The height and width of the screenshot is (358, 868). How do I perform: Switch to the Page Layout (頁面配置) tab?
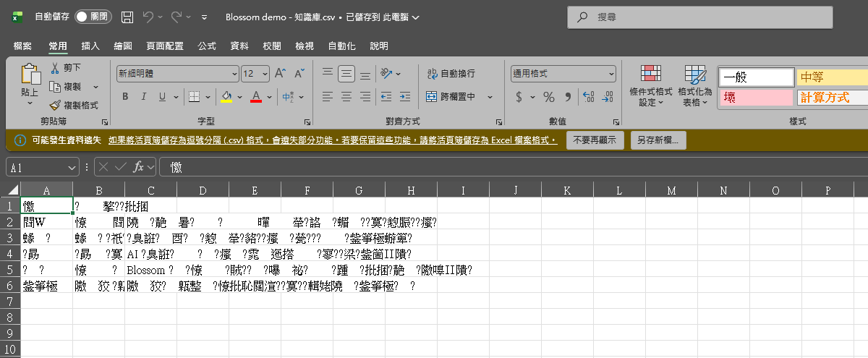click(x=165, y=46)
